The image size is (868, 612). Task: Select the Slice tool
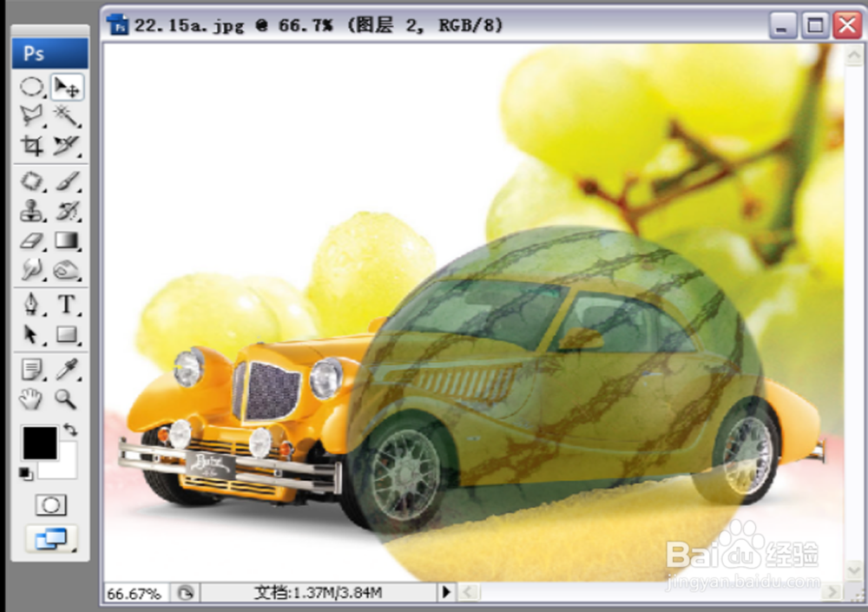point(67,145)
